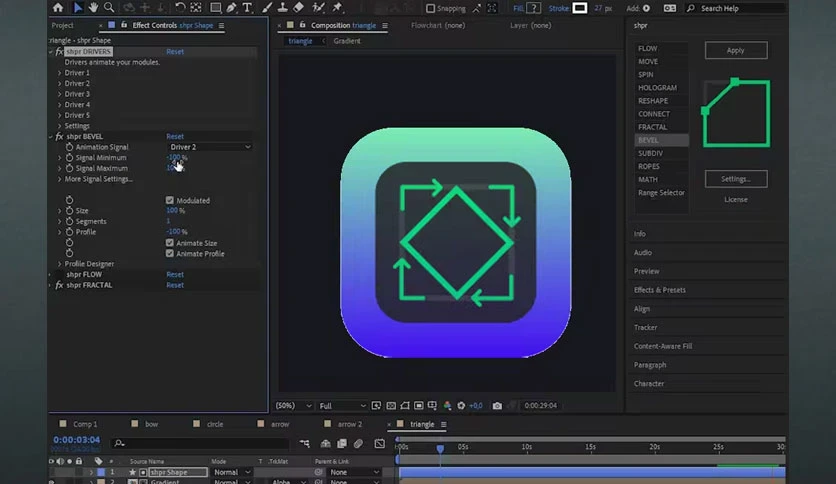Open the Full resolution dropdown
Screen dimensions: 836x484
coord(342,406)
